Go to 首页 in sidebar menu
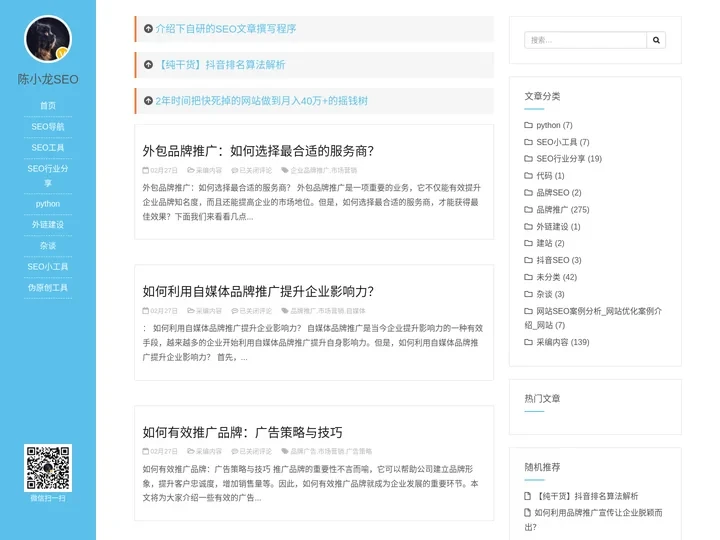Viewport: 720px width, 540px height. [x=48, y=106]
